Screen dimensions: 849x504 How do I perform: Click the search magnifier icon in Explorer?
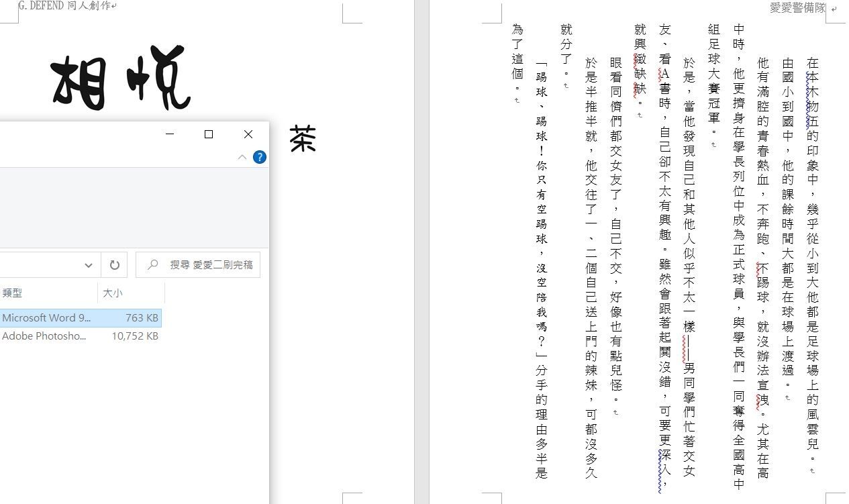tap(153, 265)
